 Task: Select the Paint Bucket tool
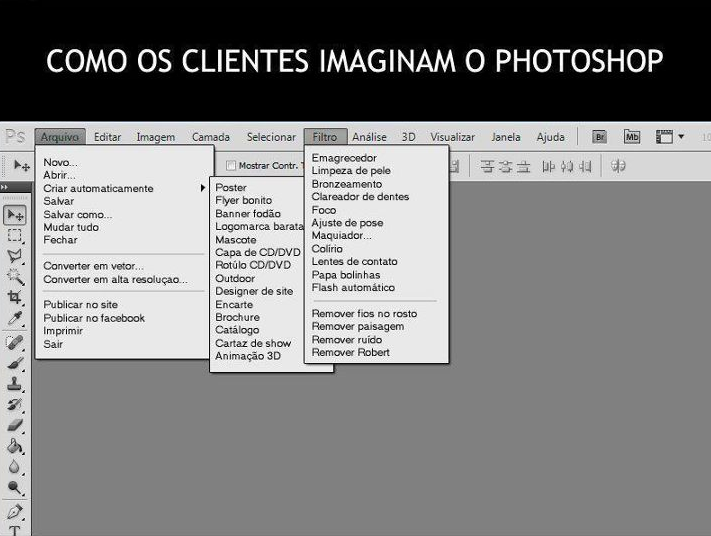pyautogui.click(x=15, y=446)
